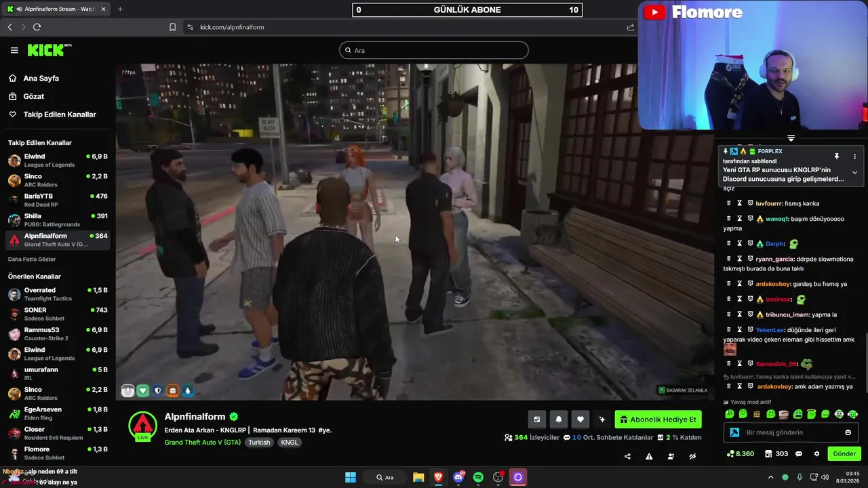Click the Windows taskbar search box
868x488 pixels.
click(x=385, y=477)
